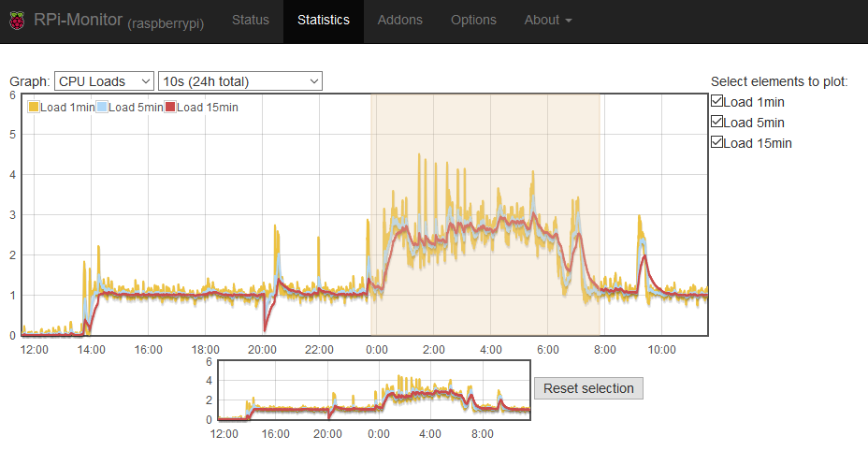The image size is (868, 465).
Task: Open the Addons page
Action: click(399, 20)
